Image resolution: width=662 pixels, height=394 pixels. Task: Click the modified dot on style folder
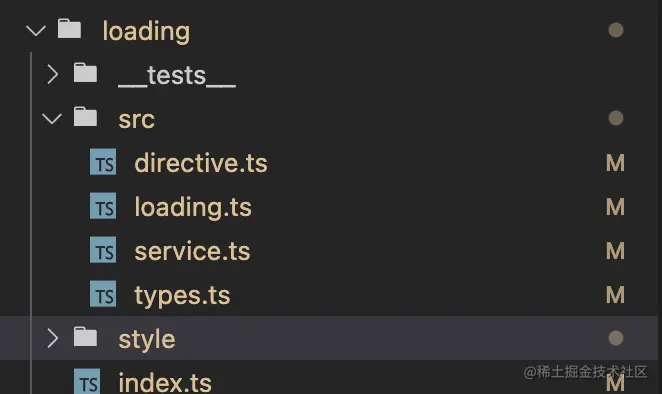tap(616, 338)
